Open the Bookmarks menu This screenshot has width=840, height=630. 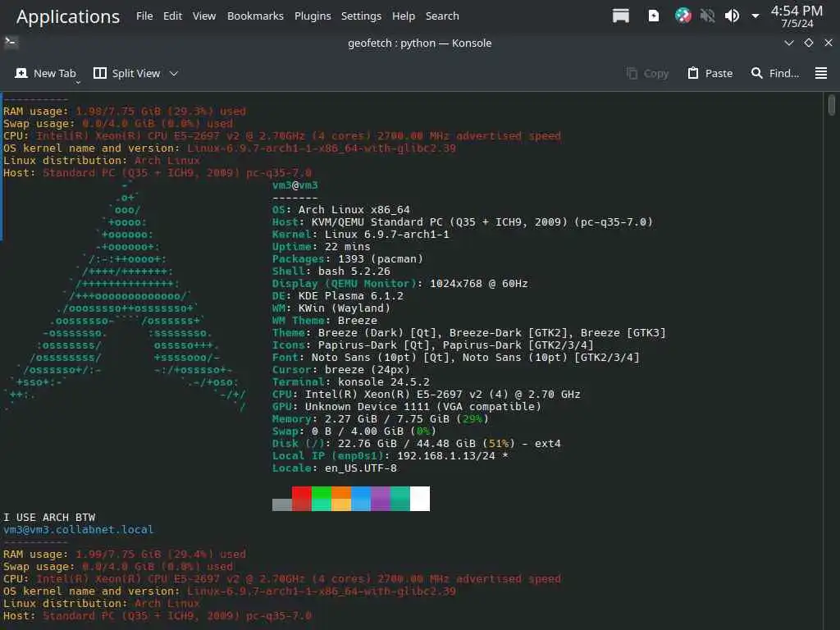click(255, 16)
